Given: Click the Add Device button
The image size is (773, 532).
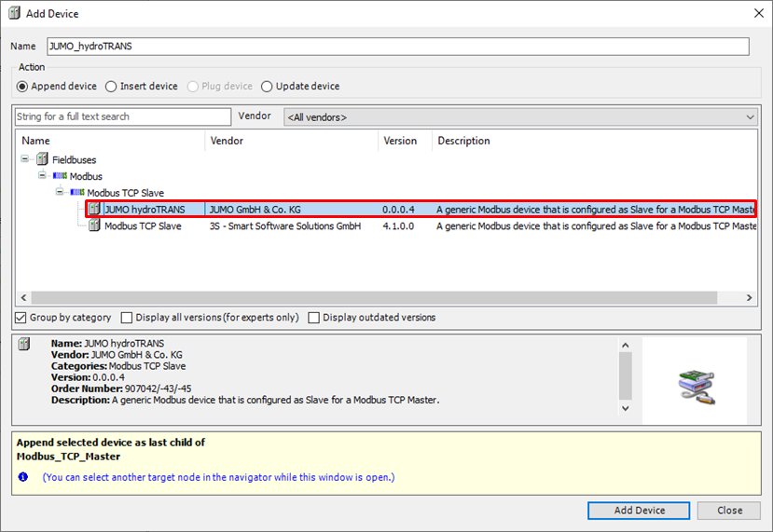Looking at the screenshot, I should tap(639, 511).
